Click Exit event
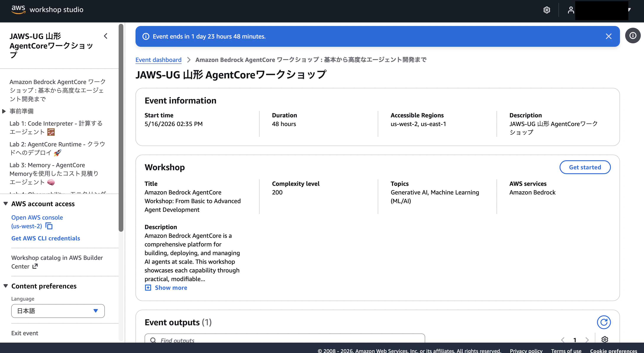 point(25,333)
